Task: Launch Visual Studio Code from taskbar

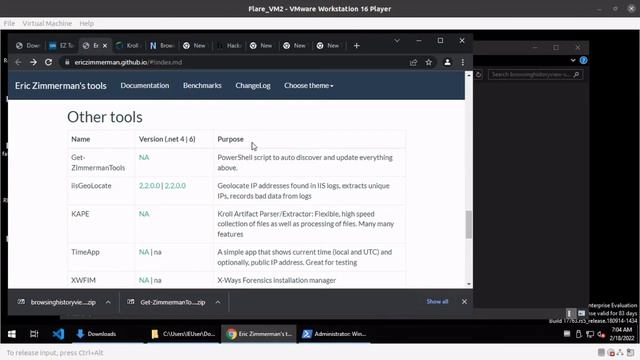Action: point(58,334)
